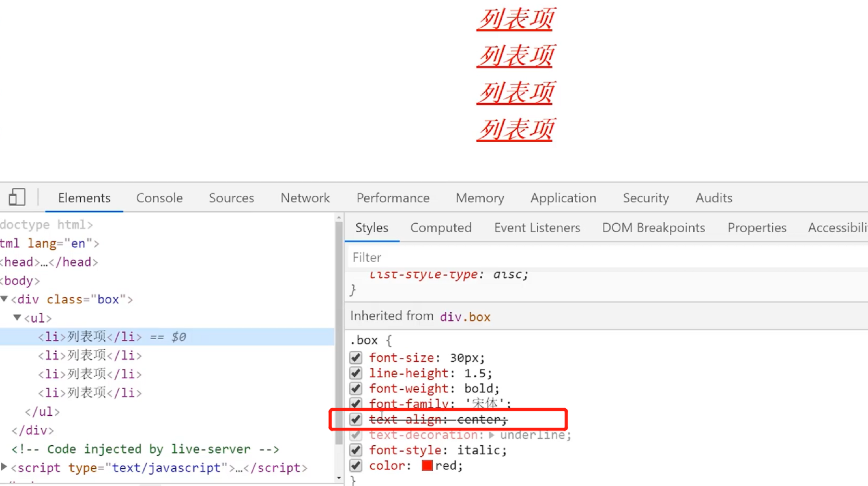Click the .box selector text
Viewport: 868px width, 486px height.
click(364, 340)
